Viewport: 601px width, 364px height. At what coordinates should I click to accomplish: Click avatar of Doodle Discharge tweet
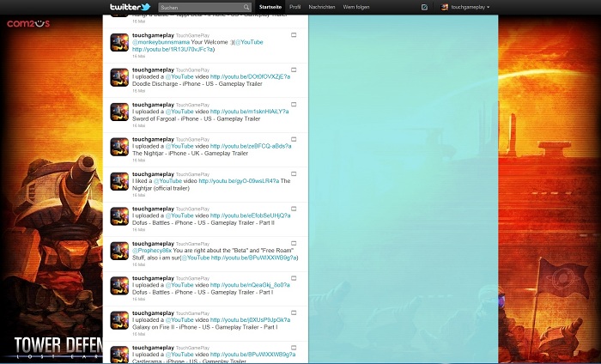click(x=119, y=77)
